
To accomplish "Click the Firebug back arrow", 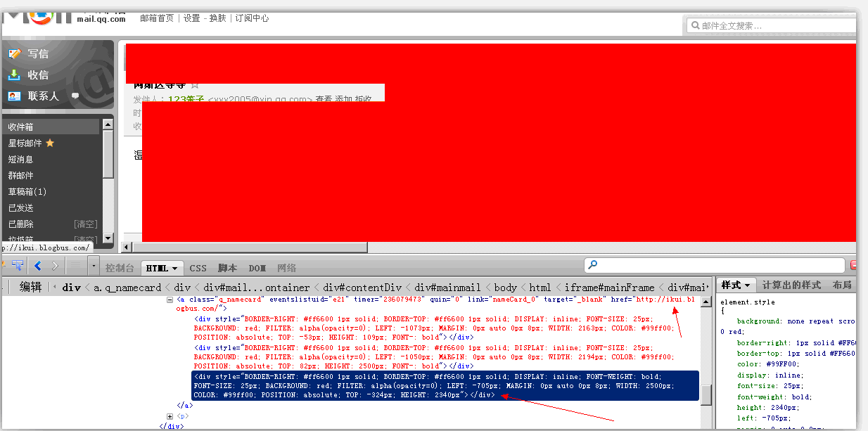I will click(38, 266).
